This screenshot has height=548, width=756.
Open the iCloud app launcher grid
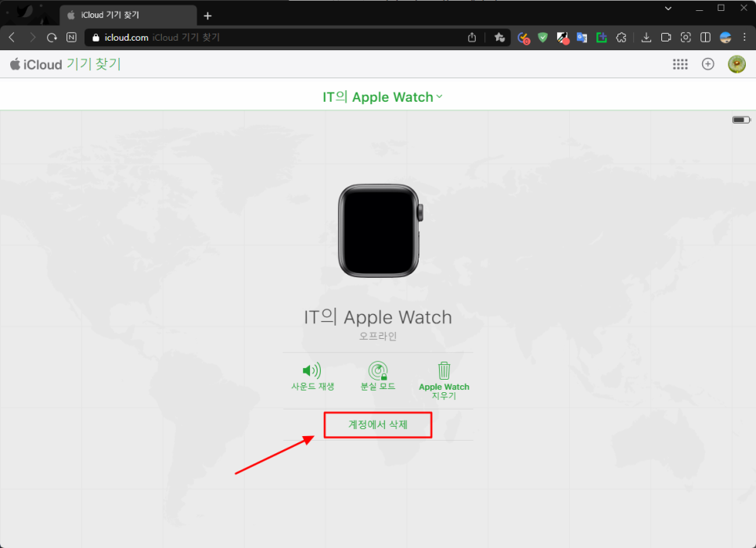pyautogui.click(x=680, y=64)
